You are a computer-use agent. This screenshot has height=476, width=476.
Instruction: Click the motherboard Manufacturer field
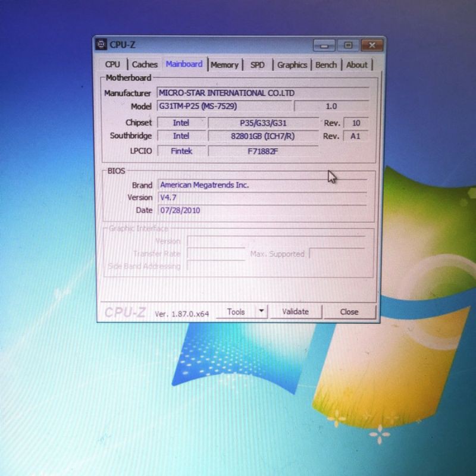pyautogui.click(x=262, y=93)
